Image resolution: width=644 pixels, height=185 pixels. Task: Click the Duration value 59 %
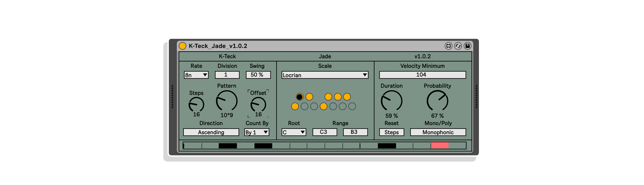click(x=392, y=116)
